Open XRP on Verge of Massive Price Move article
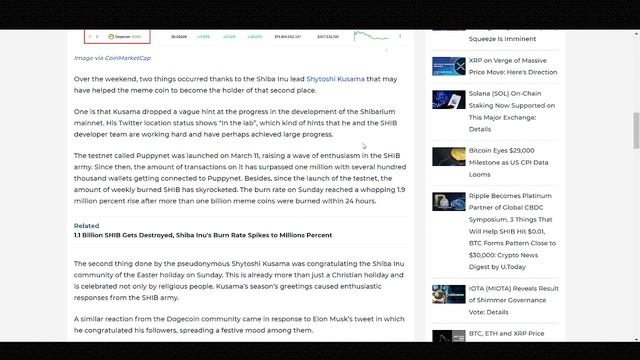640x360 pixels. [x=513, y=66]
